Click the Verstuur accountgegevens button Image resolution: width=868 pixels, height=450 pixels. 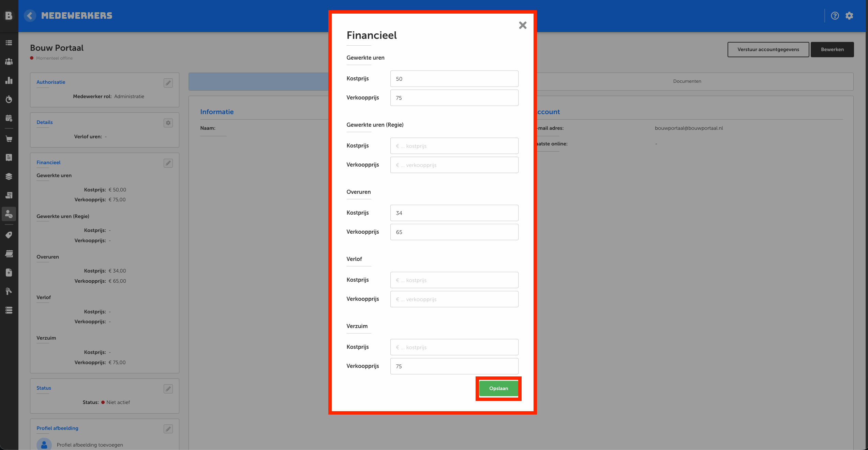pos(768,49)
